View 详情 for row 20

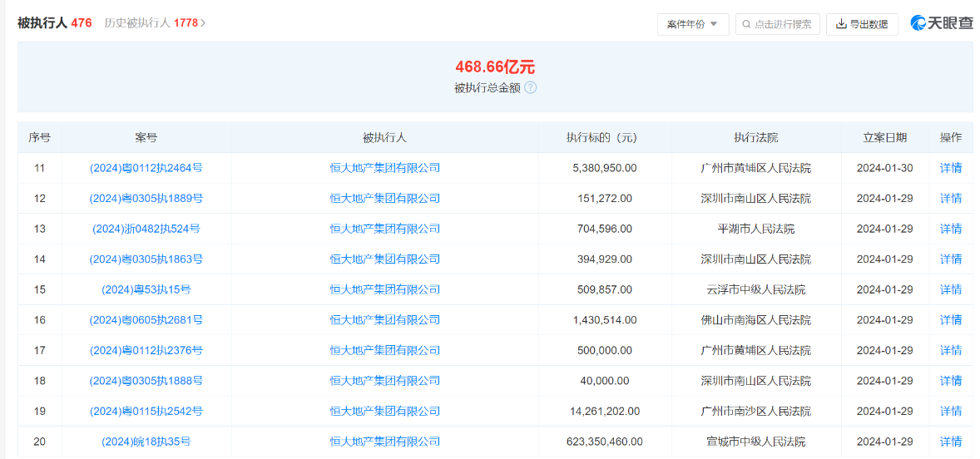click(x=950, y=442)
